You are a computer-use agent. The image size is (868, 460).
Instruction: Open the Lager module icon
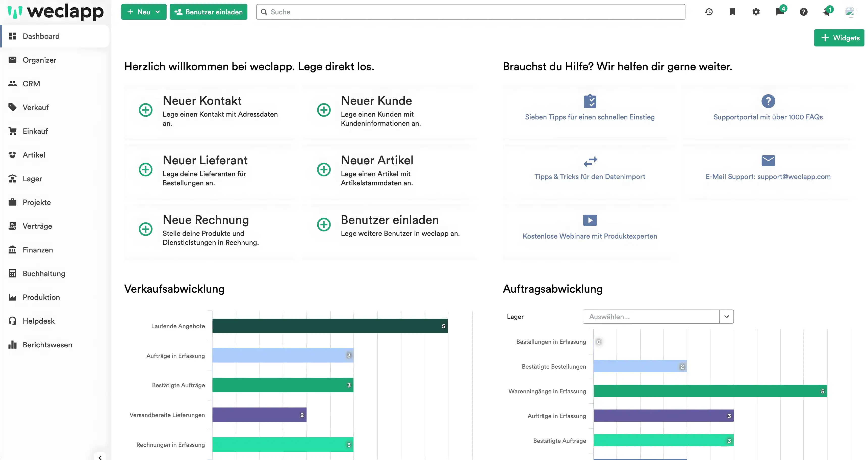[x=12, y=178]
